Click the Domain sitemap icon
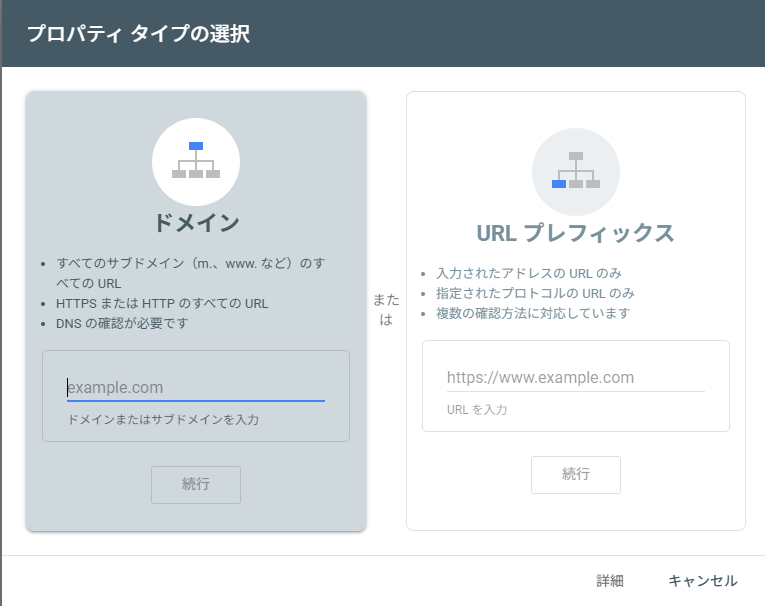Screen dimensions: 765x606 (x=195, y=161)
